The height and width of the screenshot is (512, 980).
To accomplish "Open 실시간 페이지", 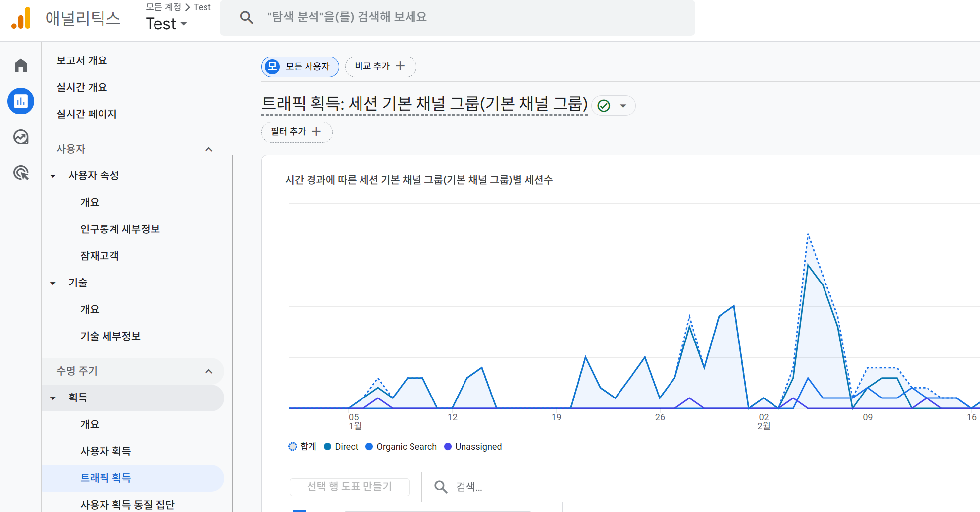I will pyautogui.click(x=87, y=114).
